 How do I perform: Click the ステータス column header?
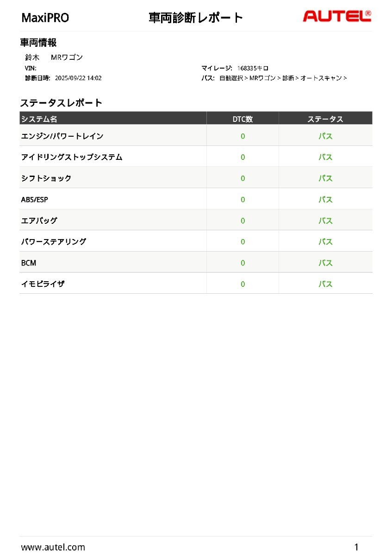click(x=325, y=119)
